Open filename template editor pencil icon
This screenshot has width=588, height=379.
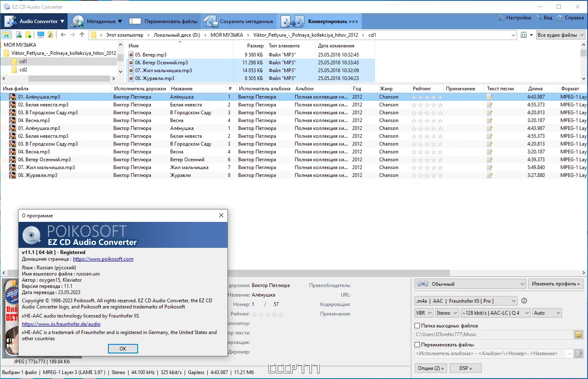pos(579,353)
